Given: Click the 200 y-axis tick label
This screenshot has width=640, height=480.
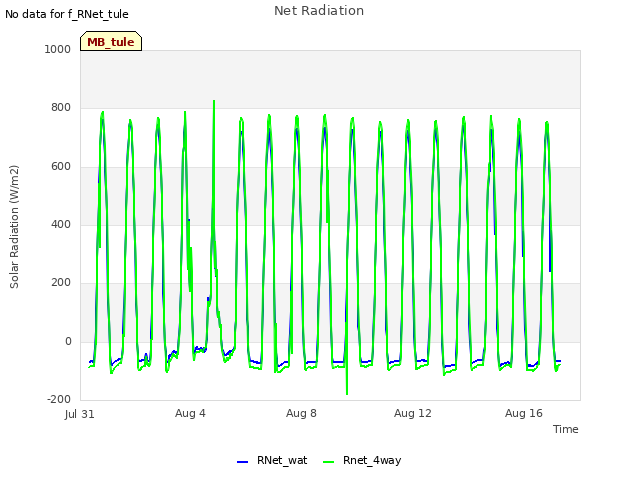Looking at the screenshot, I should pyautogui.click(x=61, y=282).
